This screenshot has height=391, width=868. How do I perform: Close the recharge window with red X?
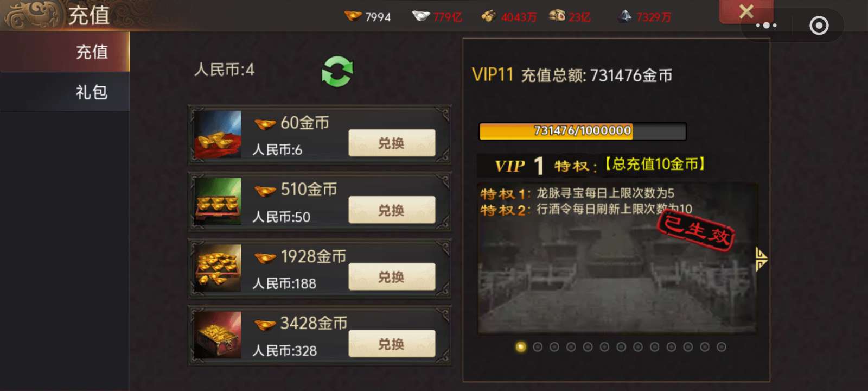pos(746,11)
